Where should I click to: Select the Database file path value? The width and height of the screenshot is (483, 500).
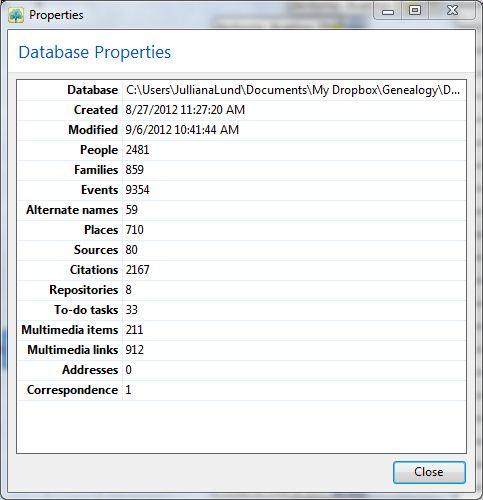pos(293,90)
